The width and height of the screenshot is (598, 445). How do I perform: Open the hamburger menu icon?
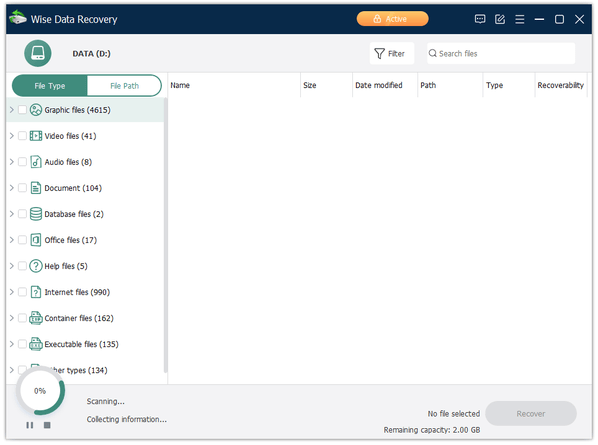519,19
